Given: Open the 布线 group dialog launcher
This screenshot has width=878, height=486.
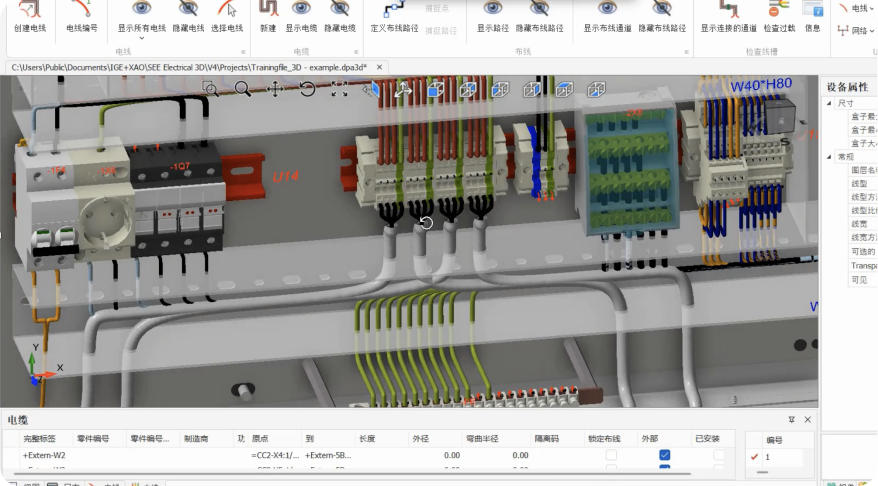Looking at the screenshot, I should pyautogui.click(x=686, y=52).
